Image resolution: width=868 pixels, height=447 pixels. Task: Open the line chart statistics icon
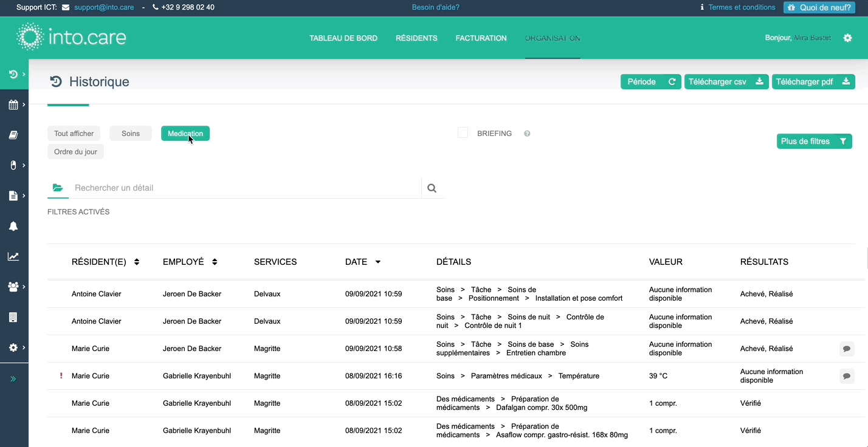pyautogui.click(x=13, y=256)
